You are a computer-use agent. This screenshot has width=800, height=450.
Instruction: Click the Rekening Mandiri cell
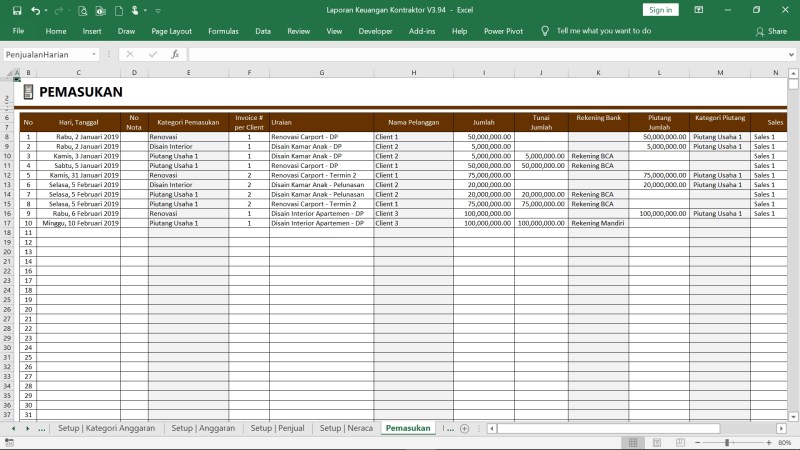click(598, 223)
